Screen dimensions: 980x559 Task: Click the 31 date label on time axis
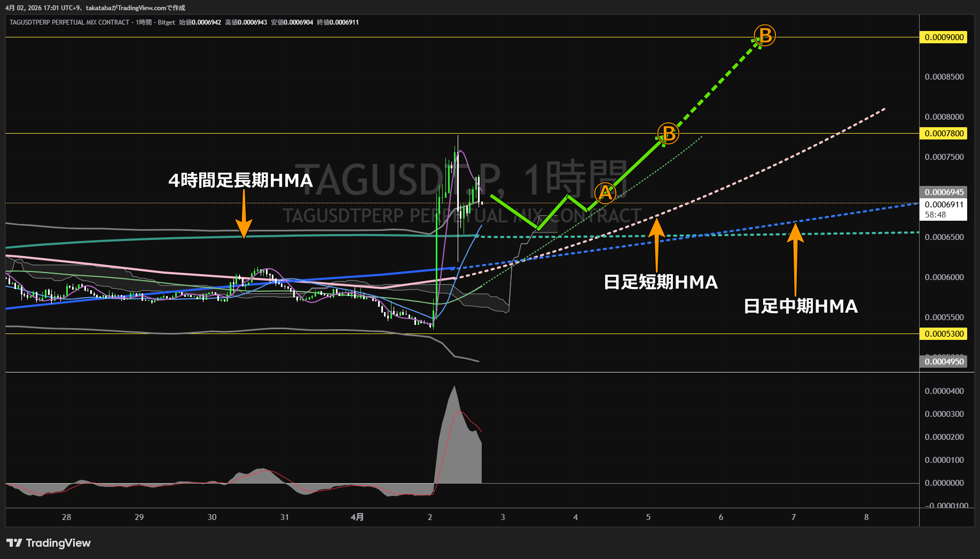285,517
